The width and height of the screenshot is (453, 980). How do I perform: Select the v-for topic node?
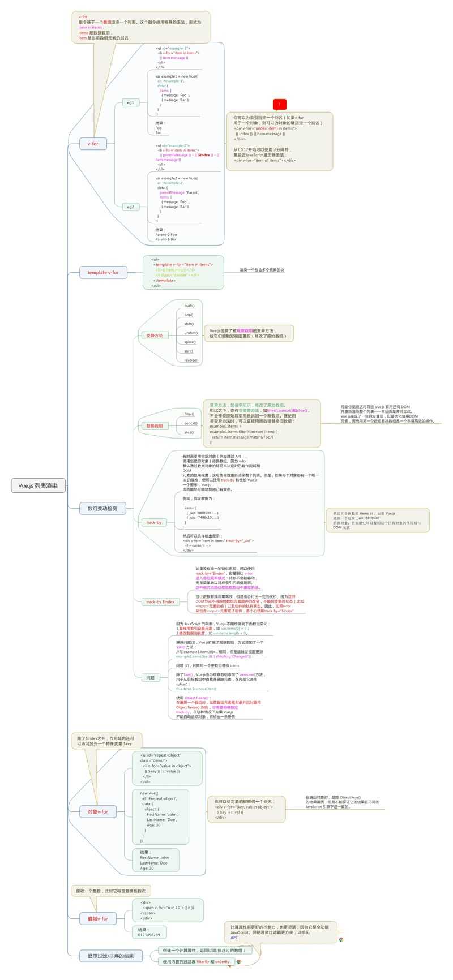point(93,144)
